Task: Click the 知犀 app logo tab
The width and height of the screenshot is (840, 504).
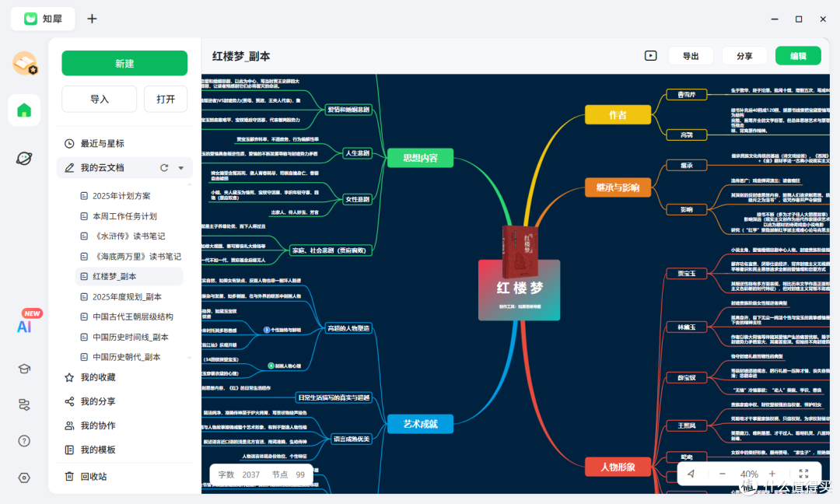Action: click(x=43, y=19)
